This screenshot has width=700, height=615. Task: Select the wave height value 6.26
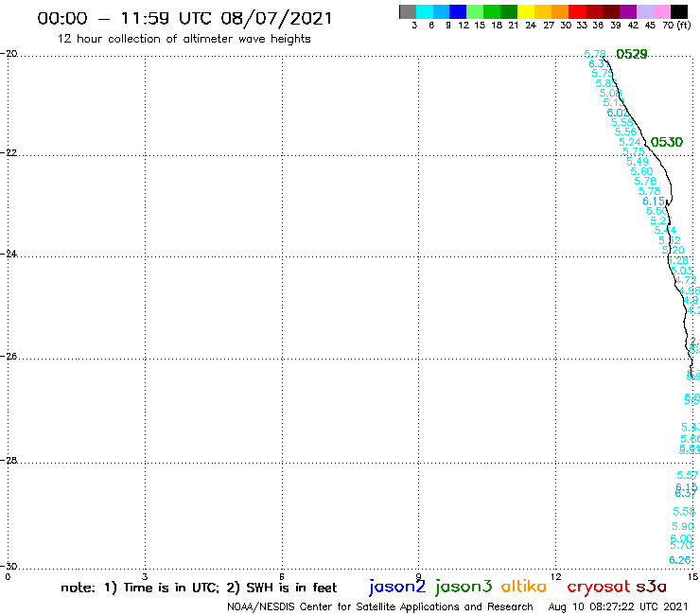[x=680, y=560]
